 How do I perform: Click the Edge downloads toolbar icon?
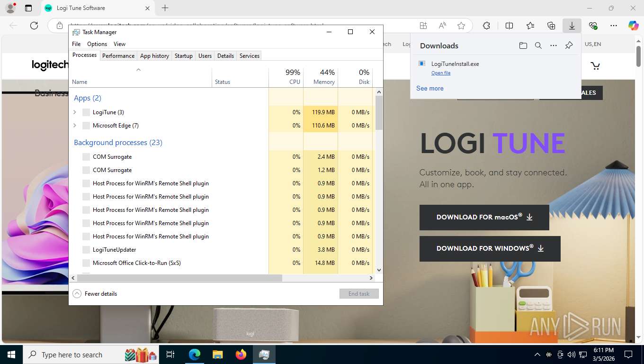point(572,26)
